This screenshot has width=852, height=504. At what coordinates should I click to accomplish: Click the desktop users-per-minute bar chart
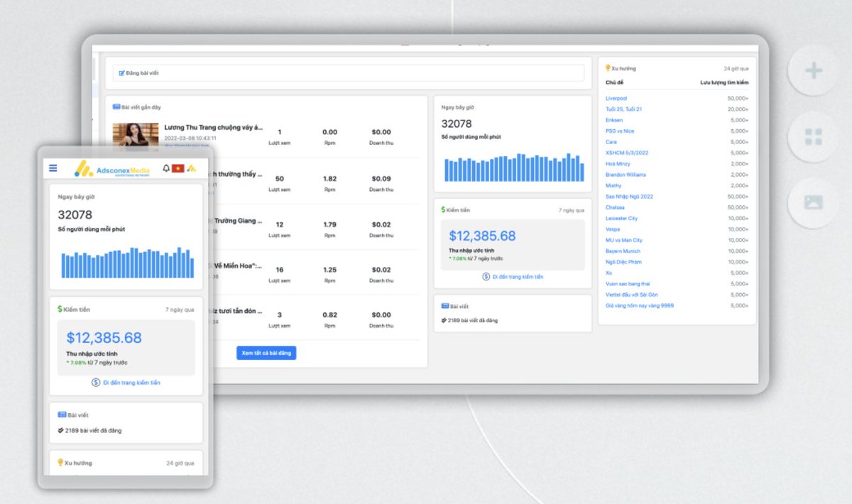pos(514,168)
